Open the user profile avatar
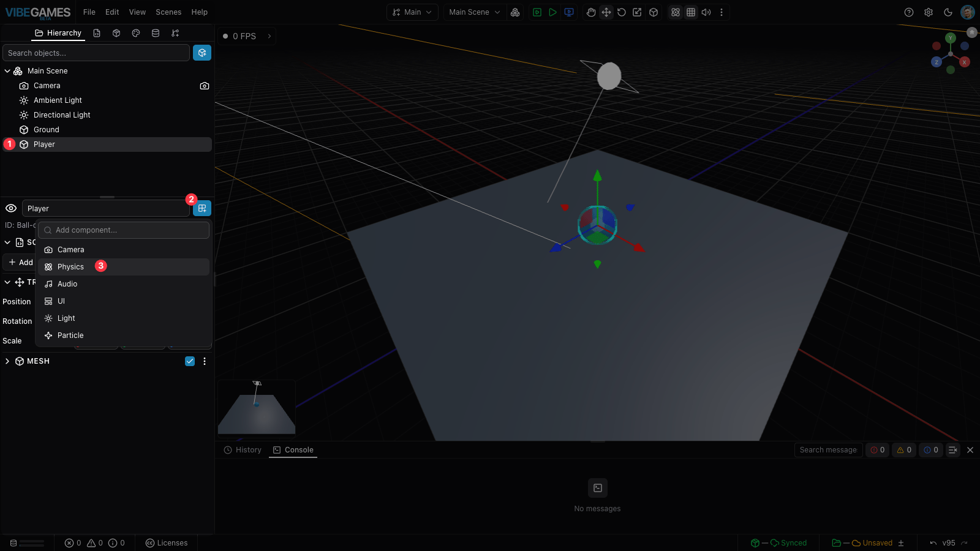980x551 pixels. 968,12
